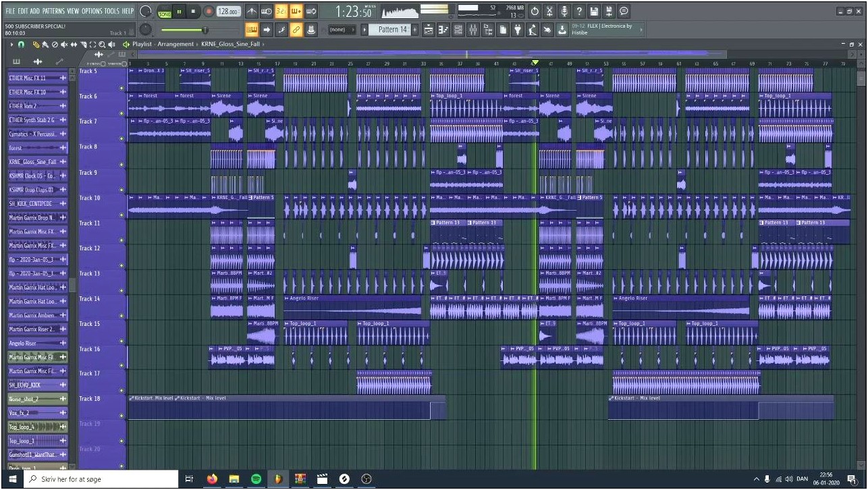Select forest clip in picker list

pyautogui.click(x=38, y=148)
